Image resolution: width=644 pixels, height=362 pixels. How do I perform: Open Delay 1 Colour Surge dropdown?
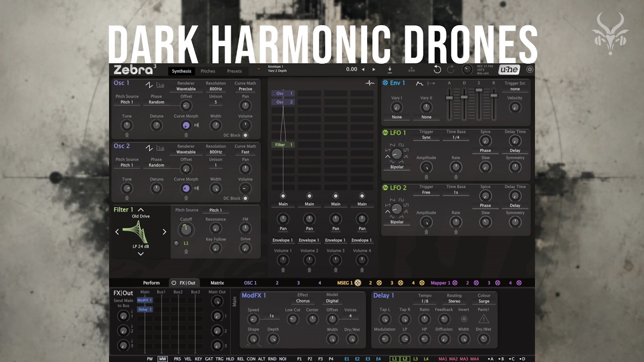pos(484,301)
